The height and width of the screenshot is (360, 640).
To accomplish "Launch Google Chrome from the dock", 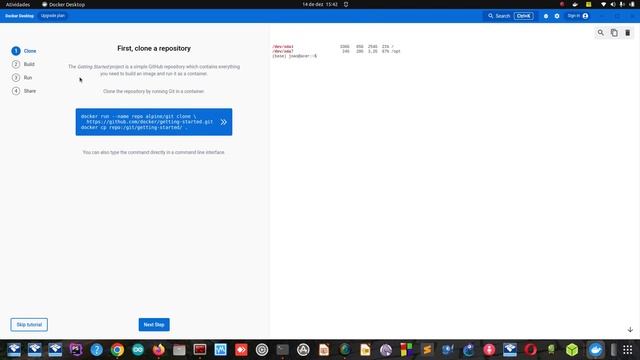I will (x=117, y=350).
